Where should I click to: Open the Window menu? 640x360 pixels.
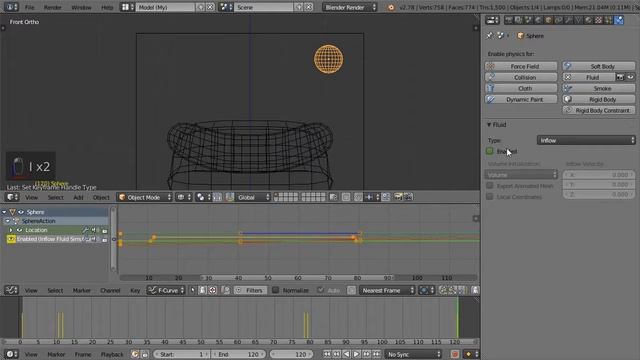coord(81,7)
